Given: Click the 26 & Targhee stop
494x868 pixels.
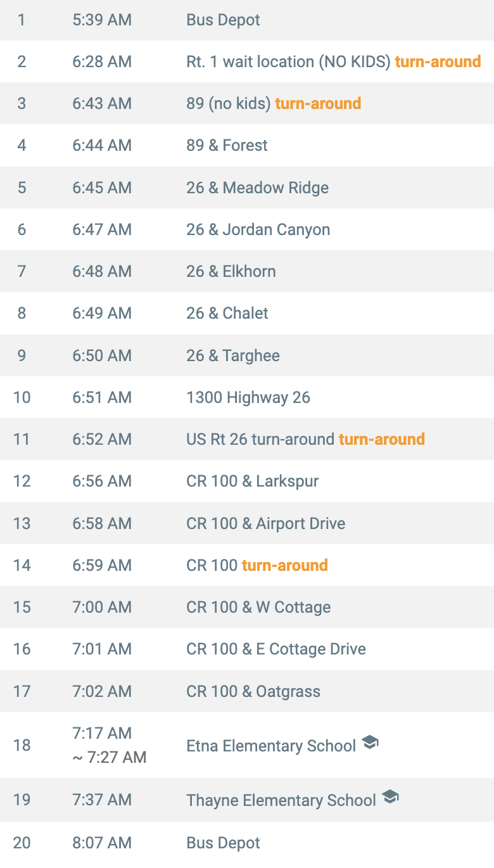Looking at the screenshot, I should [233, 355].
